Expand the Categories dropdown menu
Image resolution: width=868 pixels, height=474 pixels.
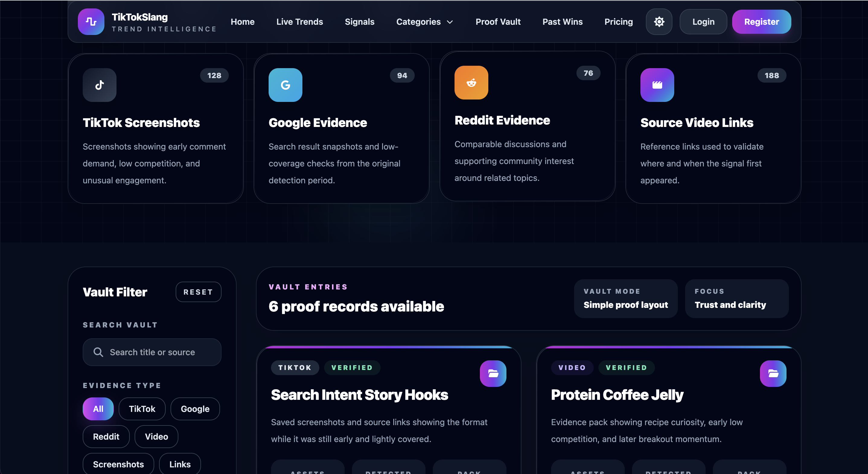418,21
